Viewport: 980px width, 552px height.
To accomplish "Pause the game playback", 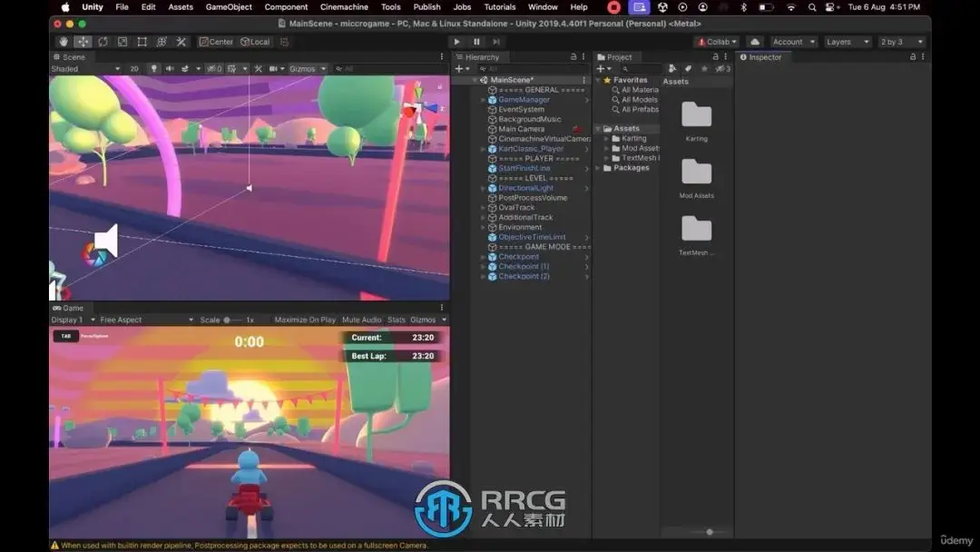I will point(476,42).
